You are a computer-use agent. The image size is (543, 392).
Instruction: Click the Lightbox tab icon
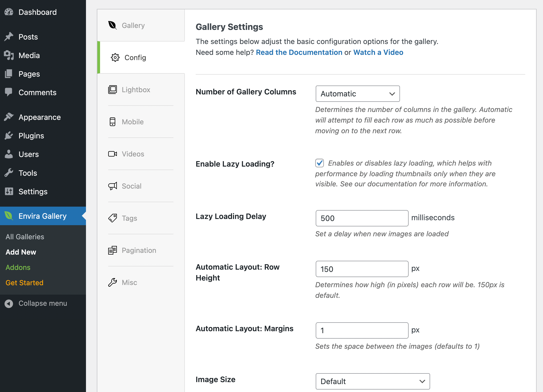(x=112, y=89)
